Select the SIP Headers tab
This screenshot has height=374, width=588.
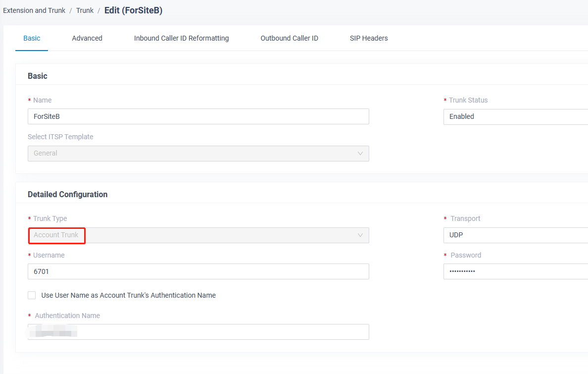pos(369,38)
